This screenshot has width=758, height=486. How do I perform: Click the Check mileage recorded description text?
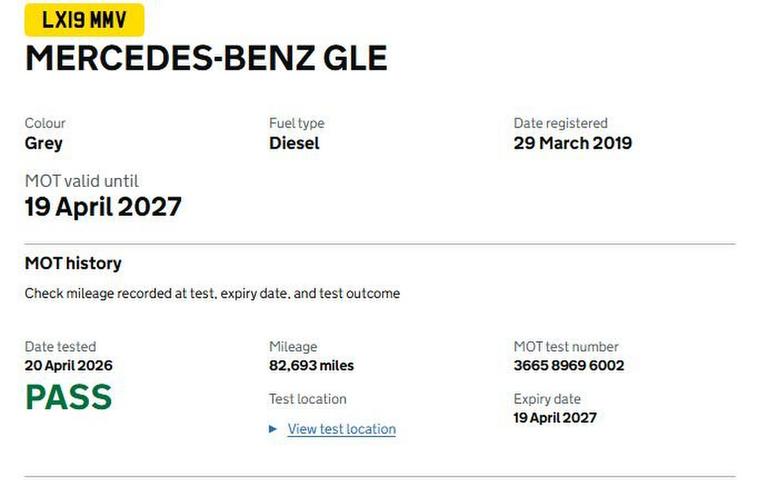tap(212, 294)
